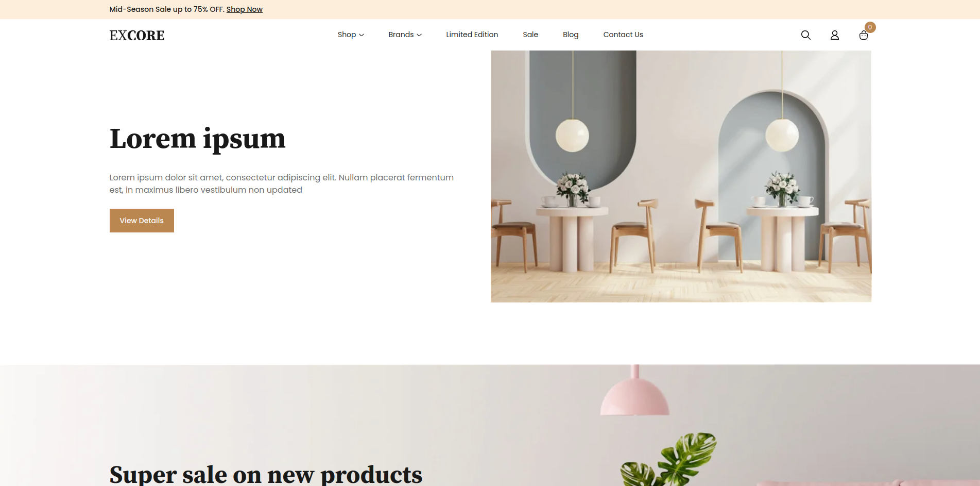Viewport: 980px width, 486px height.
Task: Open the Contact Us page
Action: click(x=623, y=35)
